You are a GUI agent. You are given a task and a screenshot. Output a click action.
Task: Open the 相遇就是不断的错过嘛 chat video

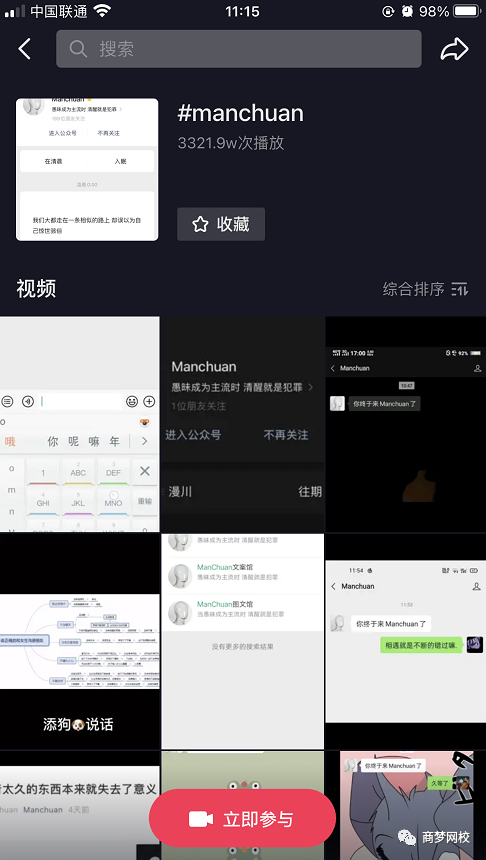(x=405, y=641)
